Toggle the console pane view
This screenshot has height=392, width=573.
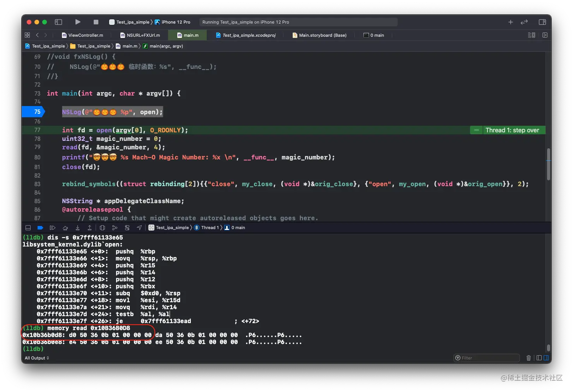pyautogui.click(x=546, y=358)
